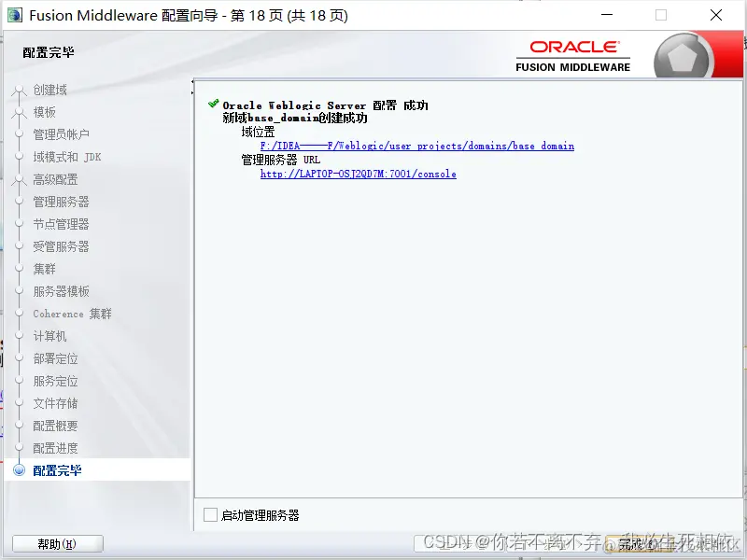This screenshot has height=560, width=747.
Task: Select the 管理服务器 step
Action: pyautogui.click(x=61, y=202)
